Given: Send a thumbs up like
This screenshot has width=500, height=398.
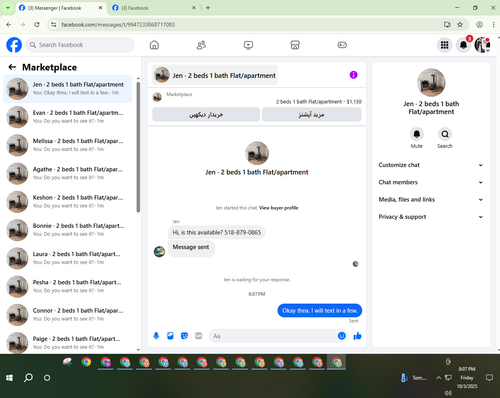Looking at the screenshot, I should point(357,336).
